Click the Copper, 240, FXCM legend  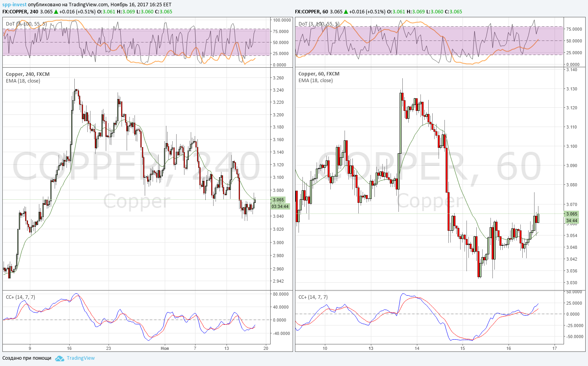(x=28, y=74)
